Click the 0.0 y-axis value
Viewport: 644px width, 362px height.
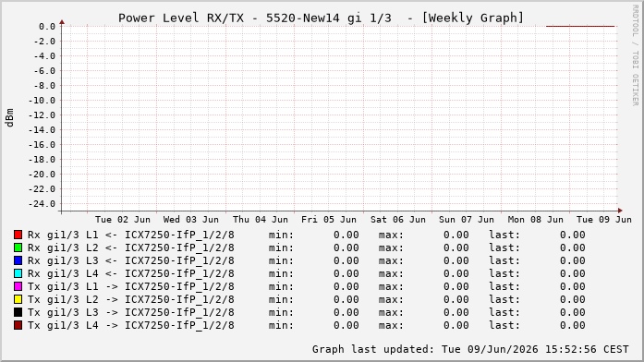[47, 27]
